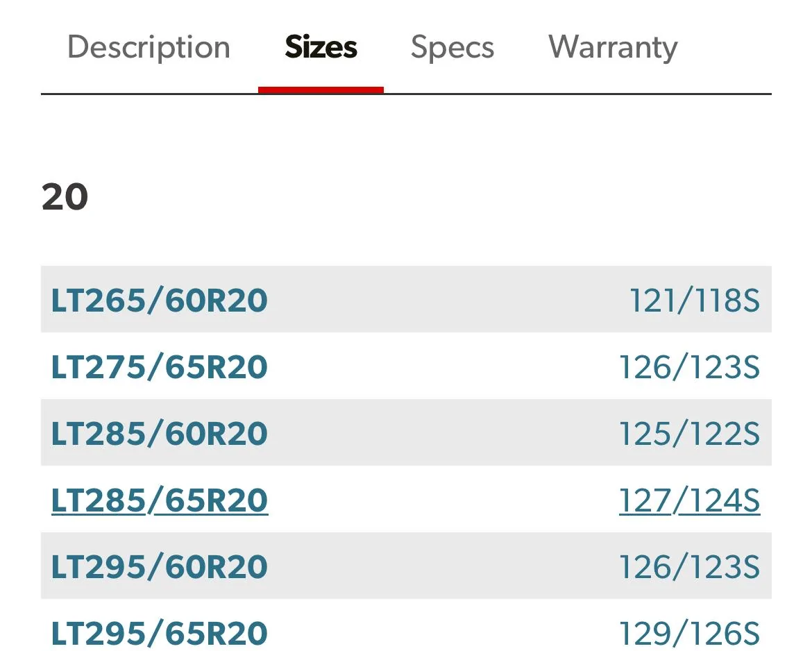
Task: Select the 129/126S load rating
Action: pos(689,634)
